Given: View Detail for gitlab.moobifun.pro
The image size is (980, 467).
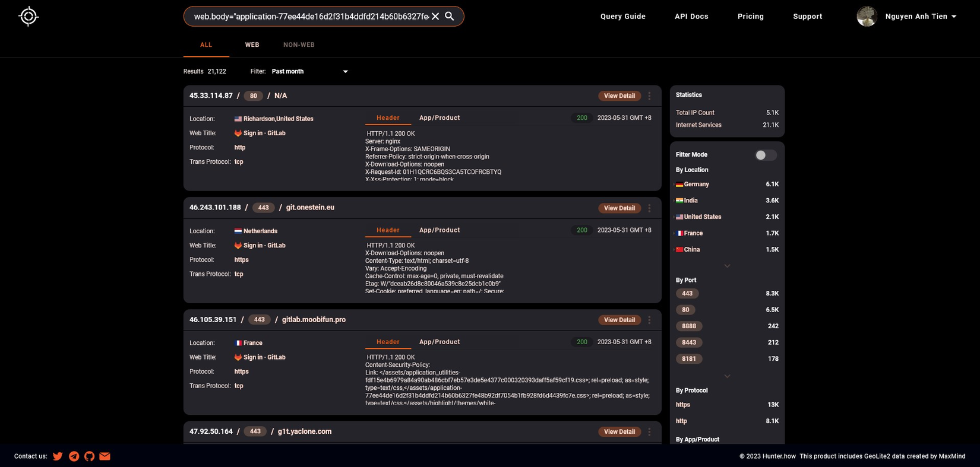Looking at the screenshot, I should (x=619, y=320).
